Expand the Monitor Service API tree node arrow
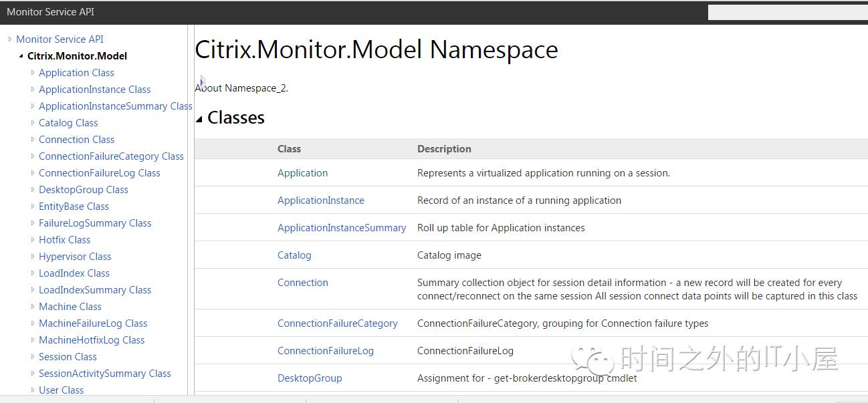 click(x=10, y=39)
